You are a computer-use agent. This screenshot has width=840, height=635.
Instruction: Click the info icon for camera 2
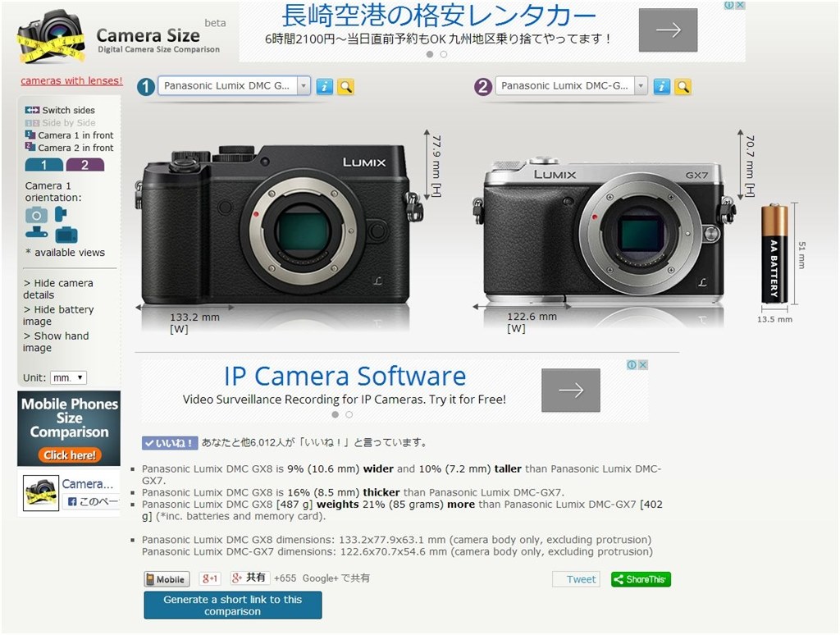tap(662, 87)
